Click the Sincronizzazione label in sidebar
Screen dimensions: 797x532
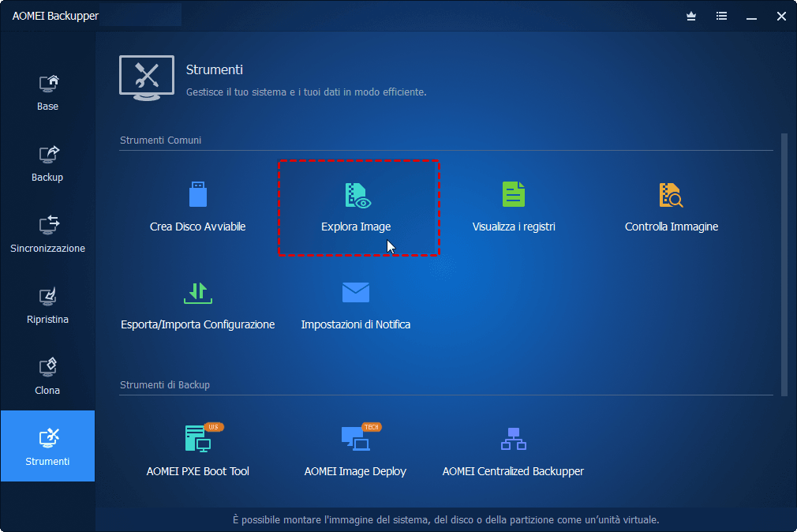pos(48,248)
